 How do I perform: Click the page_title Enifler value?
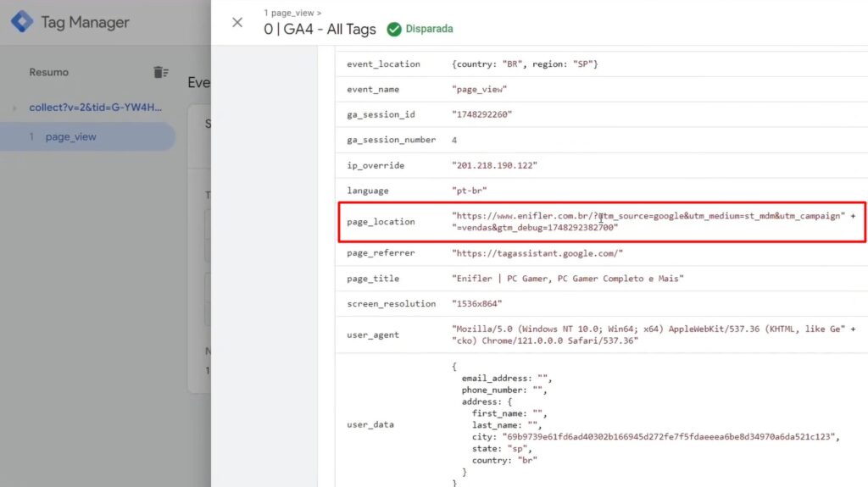pos(568,279)
